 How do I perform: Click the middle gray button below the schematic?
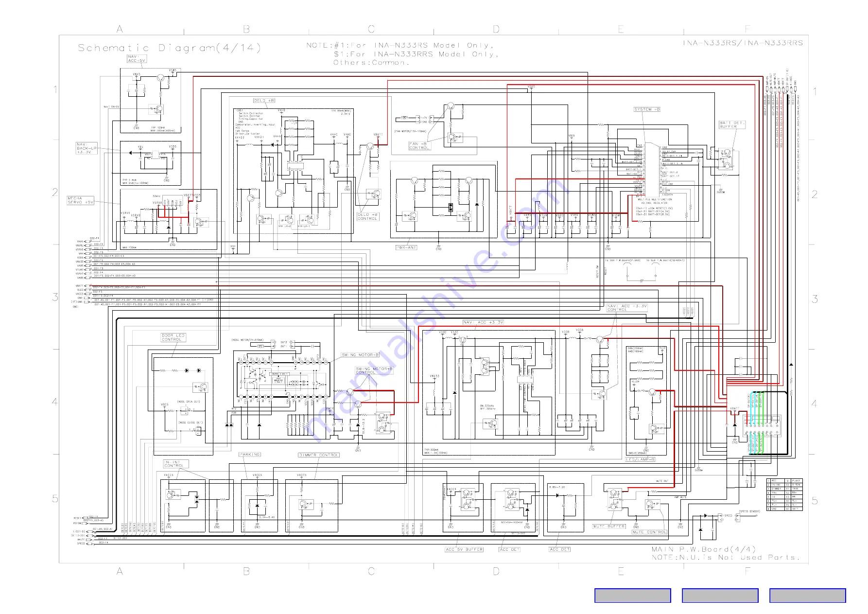720,596
